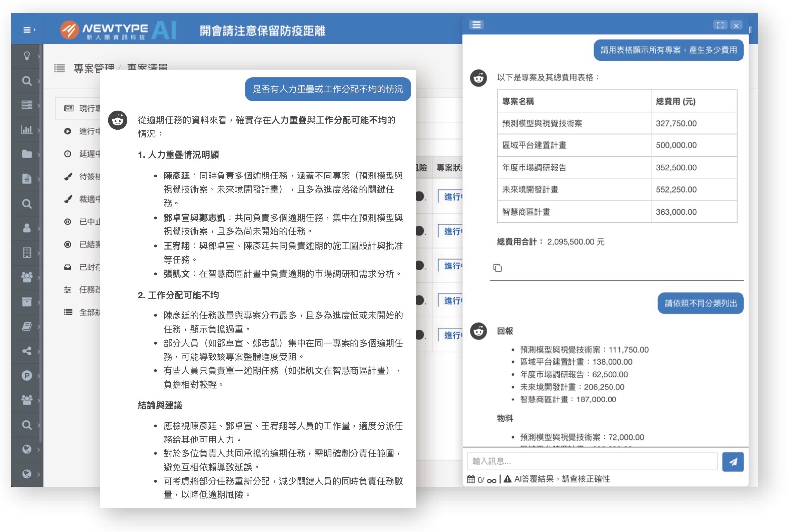The image size is (787, 532).
Task: Click the folder icon in the sidebar
Action: click(27, 154)
